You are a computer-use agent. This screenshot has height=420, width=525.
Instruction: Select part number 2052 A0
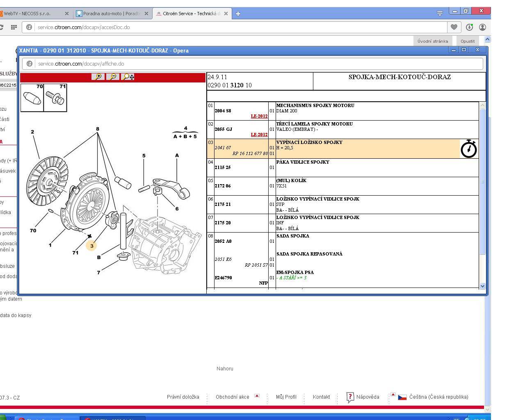click(x=223, y=241)
